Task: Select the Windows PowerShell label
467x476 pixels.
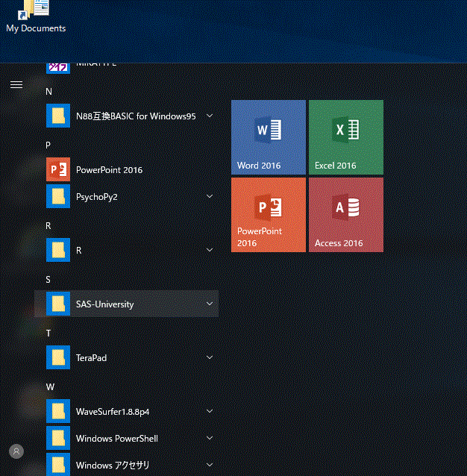Action: [x=117, y=439]
